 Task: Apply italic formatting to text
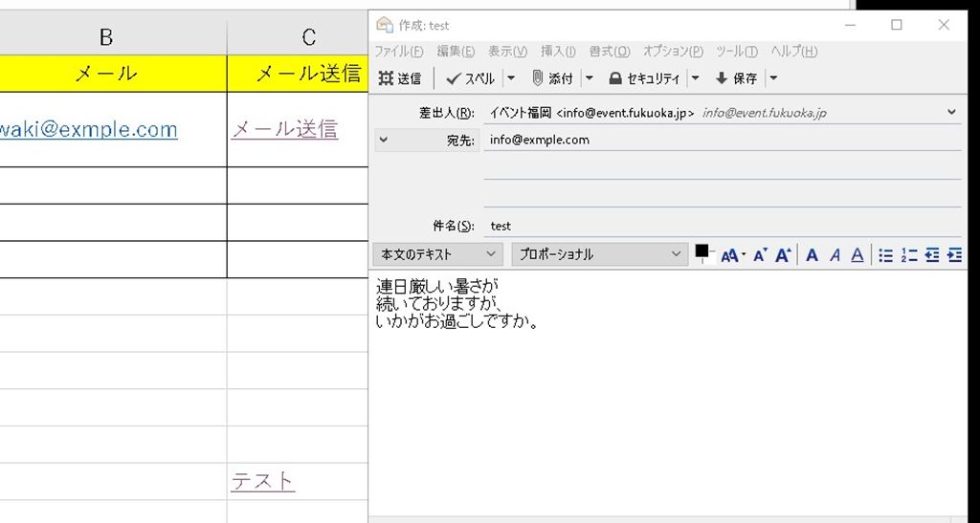[x=835, y=254]
